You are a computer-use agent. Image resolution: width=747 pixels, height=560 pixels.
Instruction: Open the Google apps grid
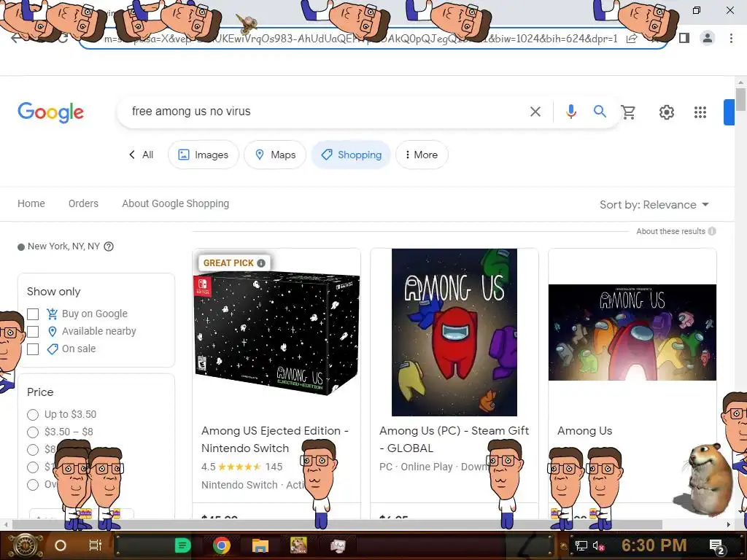(x=700, y=112)
